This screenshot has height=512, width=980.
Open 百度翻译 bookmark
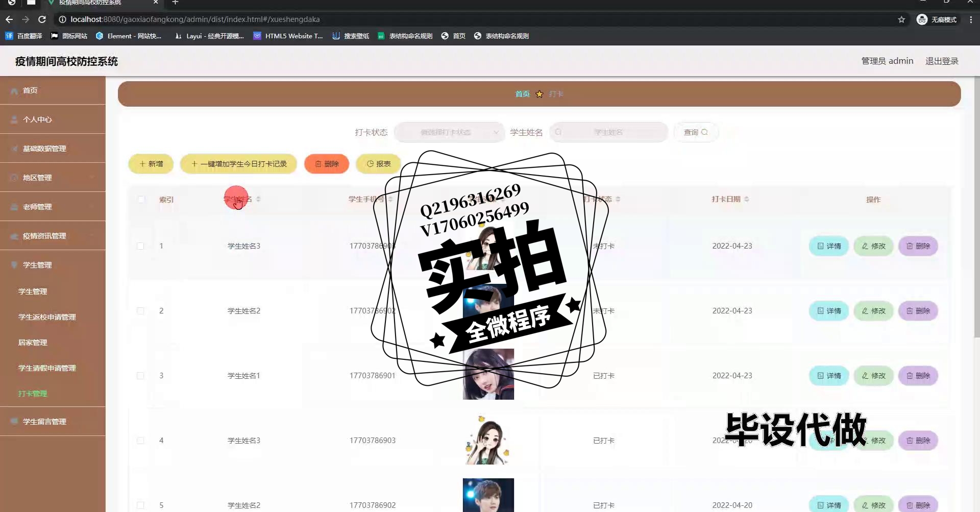23,36
